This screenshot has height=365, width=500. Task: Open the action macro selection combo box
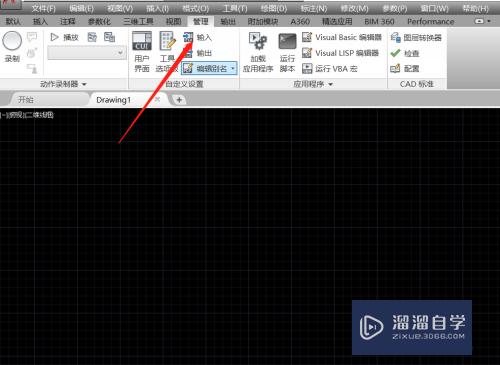pos(87,53)
